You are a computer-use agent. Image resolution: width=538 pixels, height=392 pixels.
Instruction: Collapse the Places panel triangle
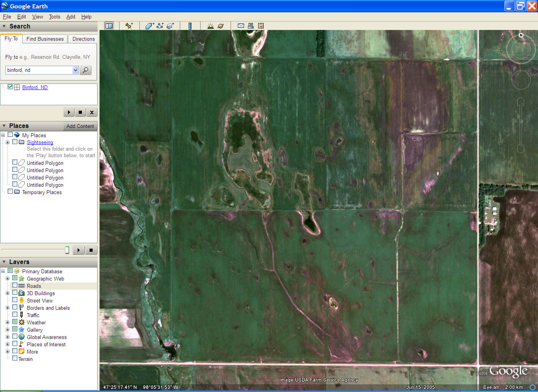[4, 126]
